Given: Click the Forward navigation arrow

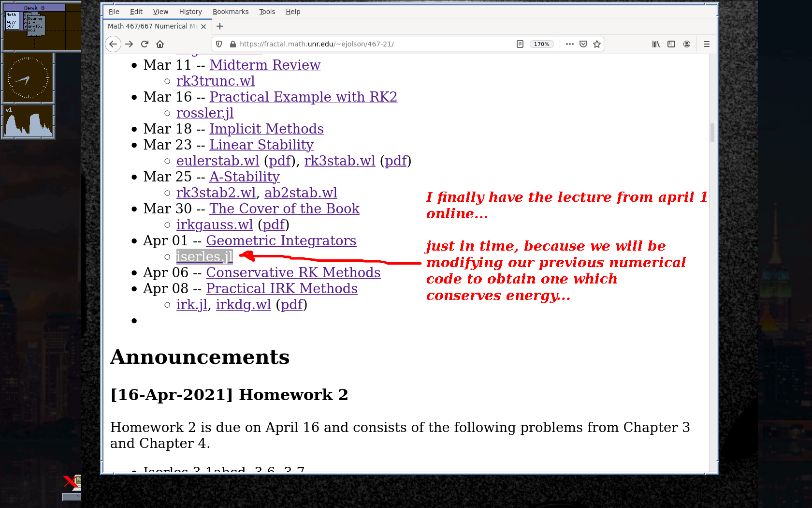Looking at the screenshot, I should 129,44.
